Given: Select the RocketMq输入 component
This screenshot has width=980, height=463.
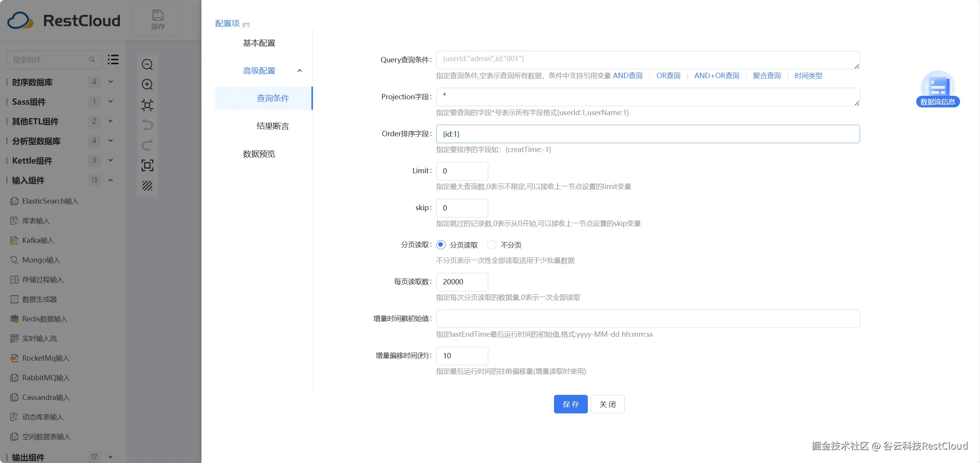Looking at the screenshot, I should [40, 358].
